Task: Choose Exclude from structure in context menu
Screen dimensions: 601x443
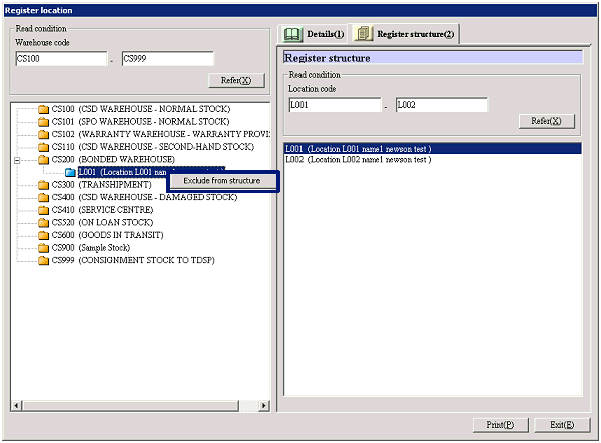Action: [x=222, y=181]
